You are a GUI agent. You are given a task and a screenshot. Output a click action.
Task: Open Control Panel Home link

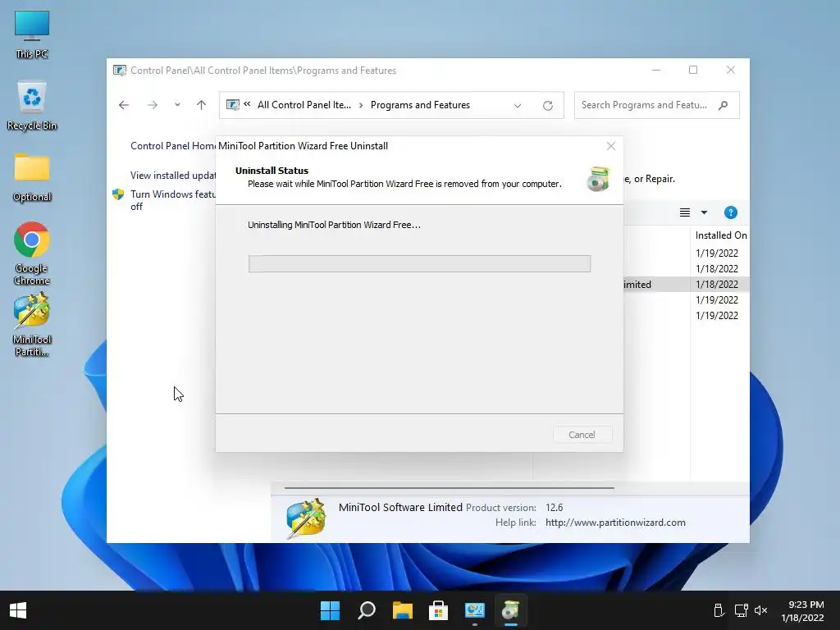pos(173,146)
